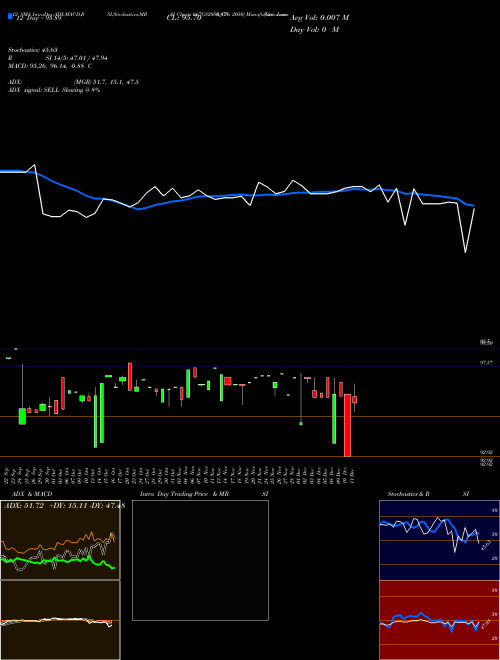Viewport: 500px width, 660px height.
Task: Click the 11 Dec date label
Action: pyautogui.click(x=351, y=475)
